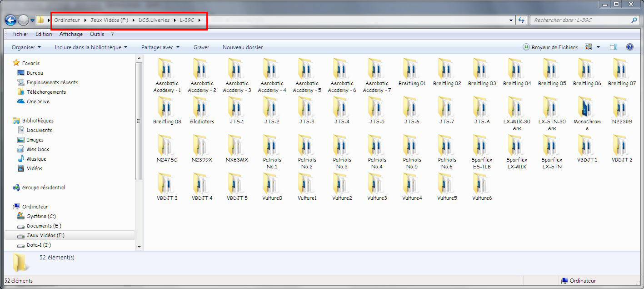The image size is (644, 289).
Task: Select the LX-MIK-30 Ans folder
Action: pos(517,113)
